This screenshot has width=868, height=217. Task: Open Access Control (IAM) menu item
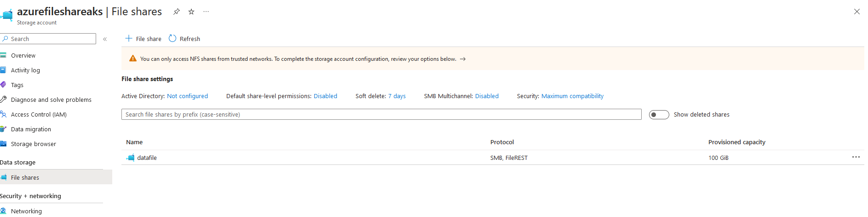pos(39,114)
